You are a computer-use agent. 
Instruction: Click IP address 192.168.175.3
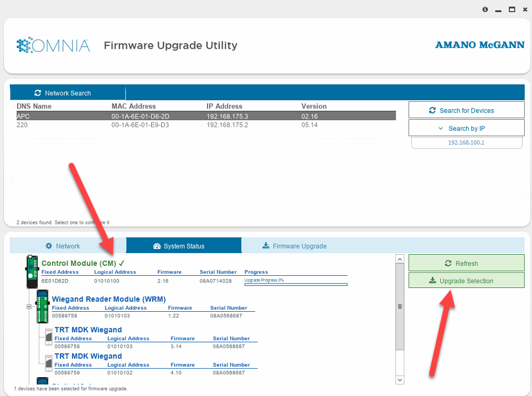228,116
